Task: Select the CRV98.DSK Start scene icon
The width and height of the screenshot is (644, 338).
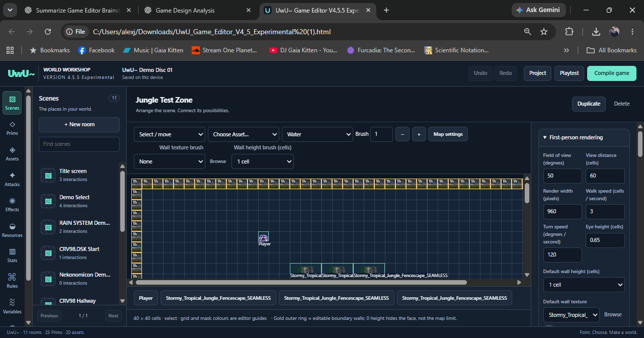Action: [x=48, y=253]
